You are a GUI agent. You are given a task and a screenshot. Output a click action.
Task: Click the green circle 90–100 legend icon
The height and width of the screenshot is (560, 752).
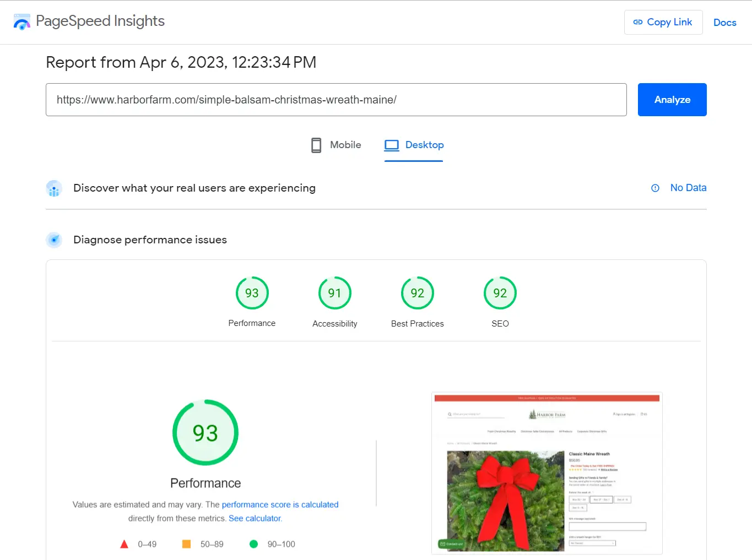[x=253, y=544]
